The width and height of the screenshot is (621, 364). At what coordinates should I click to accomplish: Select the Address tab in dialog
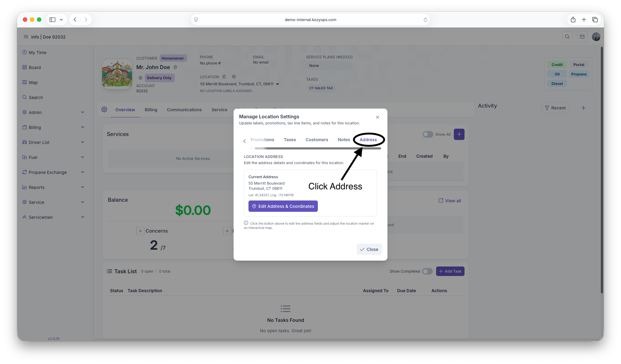(x=368, y=140)
